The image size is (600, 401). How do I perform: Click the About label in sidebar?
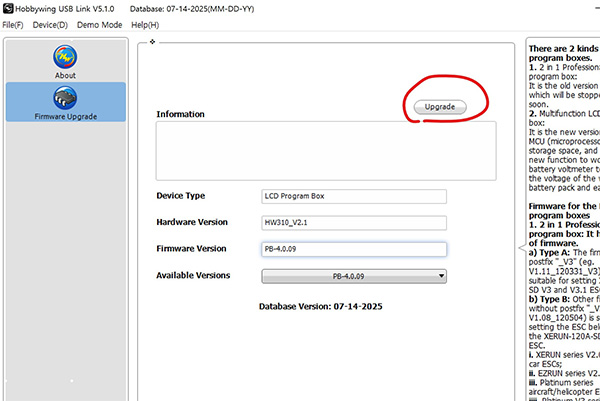(x=65, y=73)
